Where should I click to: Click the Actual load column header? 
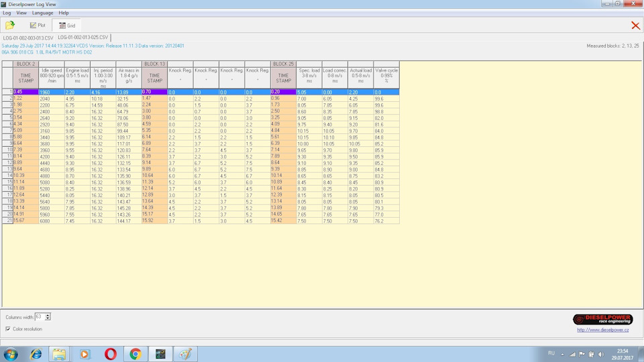[x=361, y=78]
